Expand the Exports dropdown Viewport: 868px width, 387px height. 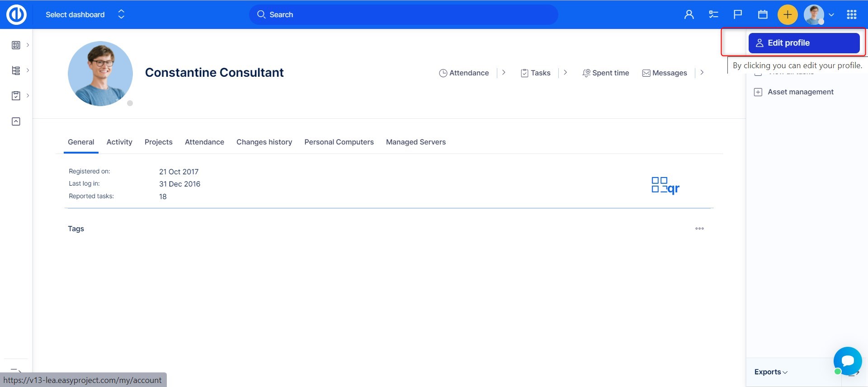coord(771,372)
